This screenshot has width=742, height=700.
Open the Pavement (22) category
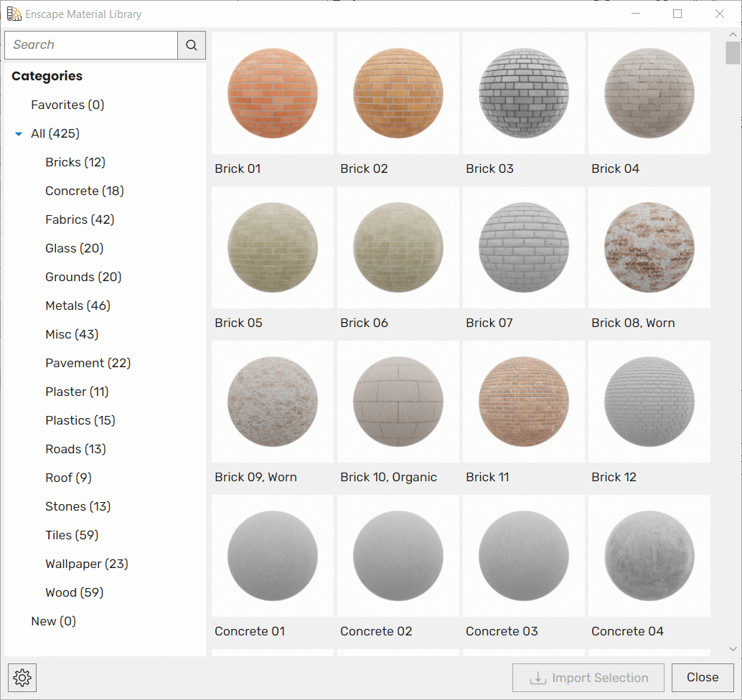(x=88, y=363)
